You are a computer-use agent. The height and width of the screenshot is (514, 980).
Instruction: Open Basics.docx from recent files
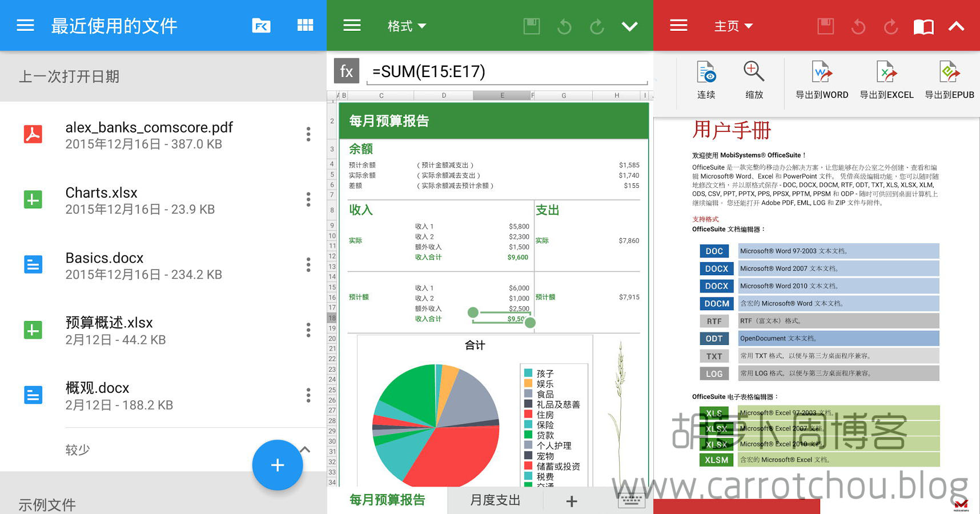[163, 265]
